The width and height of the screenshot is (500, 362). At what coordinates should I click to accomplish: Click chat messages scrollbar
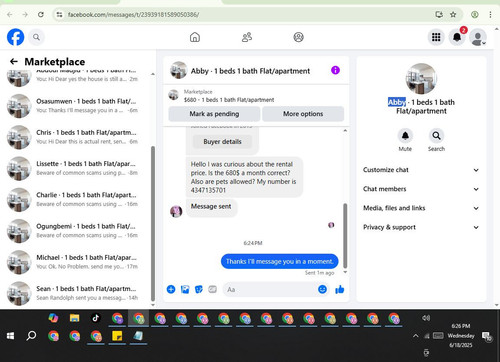pos(345,235)
